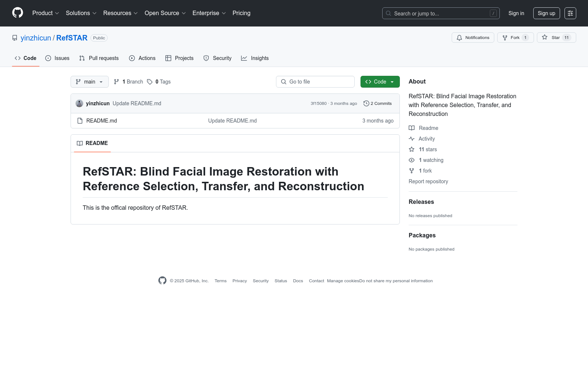Viewport: 588px width, 368px height.
Task: Open the Enterprise dropdown
Action: click(209, 13)
